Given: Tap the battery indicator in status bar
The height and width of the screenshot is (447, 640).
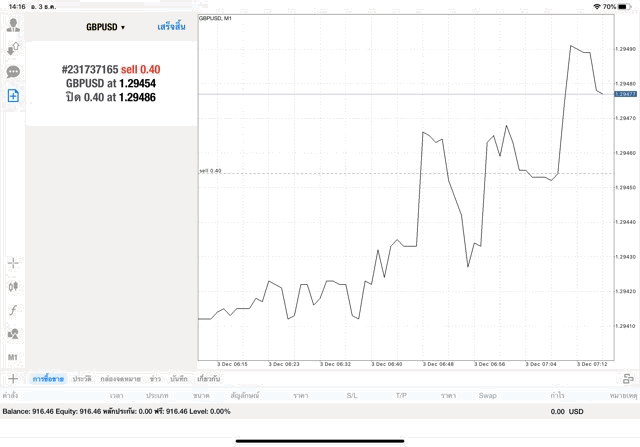Looking at the screenshot, I should click(624, 7).
